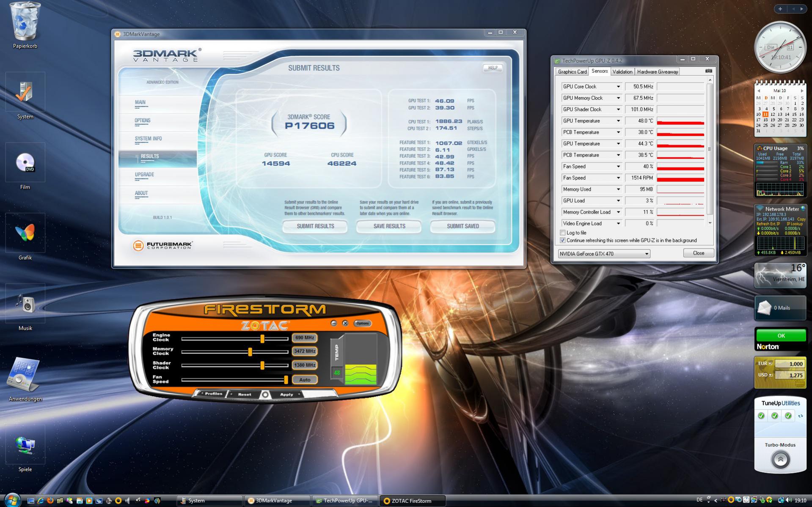
Task: Click Profiles in FireStorm
Action: (x=213, y=394)
